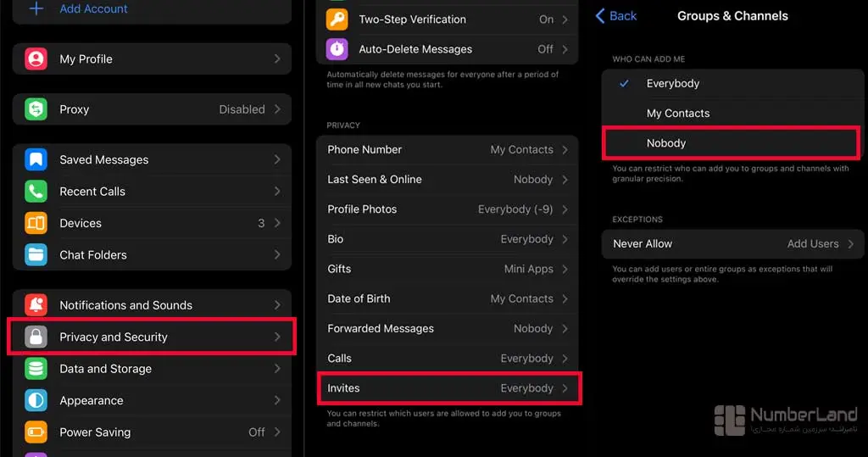Image resolution: width=868 pixels, height=457 pixels.
Task: Tap Mini Apps value on Gifts row
Action: (x=529, y=270)
